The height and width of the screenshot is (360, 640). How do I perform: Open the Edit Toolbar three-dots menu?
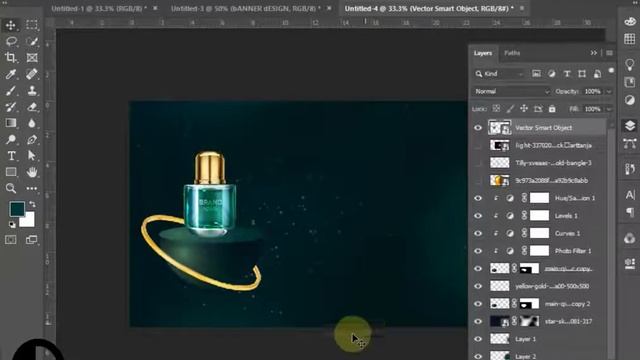(x=32, y=188)
